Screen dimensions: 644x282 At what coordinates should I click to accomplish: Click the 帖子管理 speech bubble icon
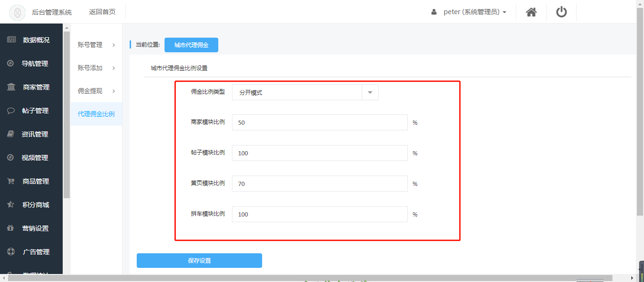pyautogui.click(x=11, y=110)
